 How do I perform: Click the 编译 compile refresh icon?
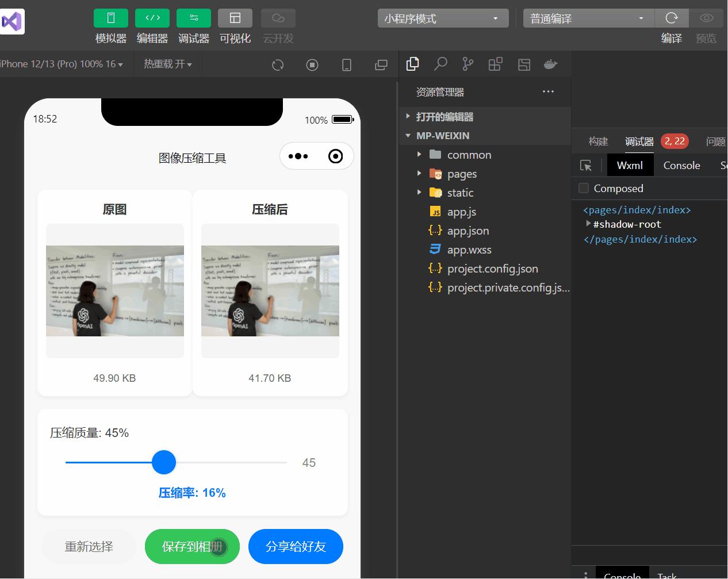click(671, 18)
